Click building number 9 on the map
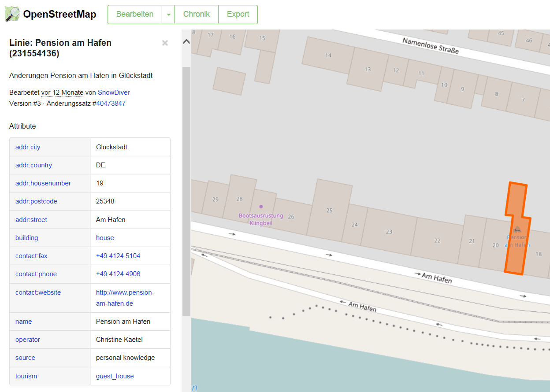 (x=462, y=89)
